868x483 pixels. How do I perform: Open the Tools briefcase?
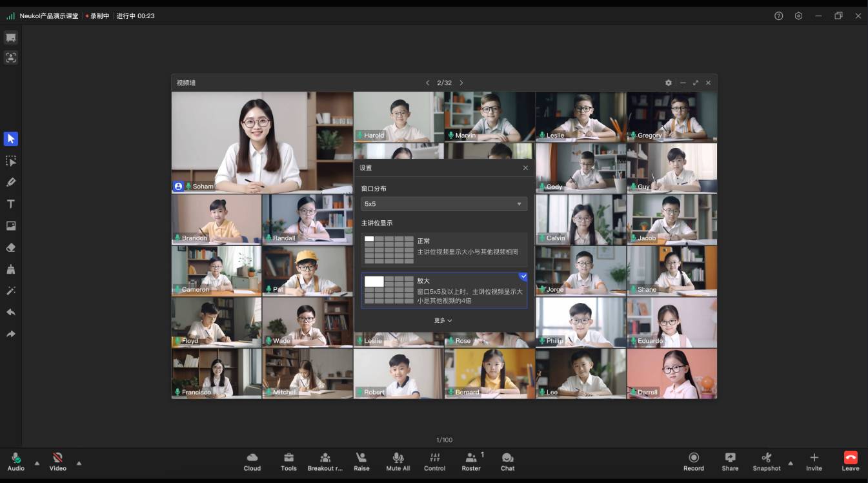tap(288, 461)
